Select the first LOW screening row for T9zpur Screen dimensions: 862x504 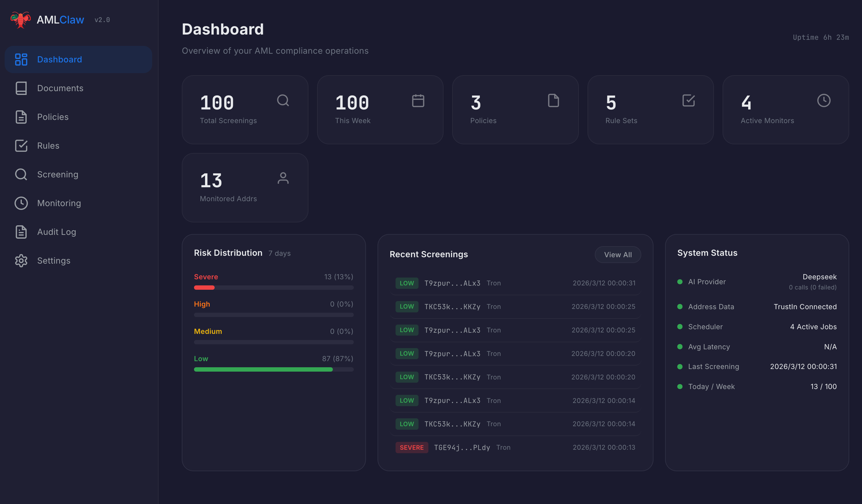[x=515, y=283]
